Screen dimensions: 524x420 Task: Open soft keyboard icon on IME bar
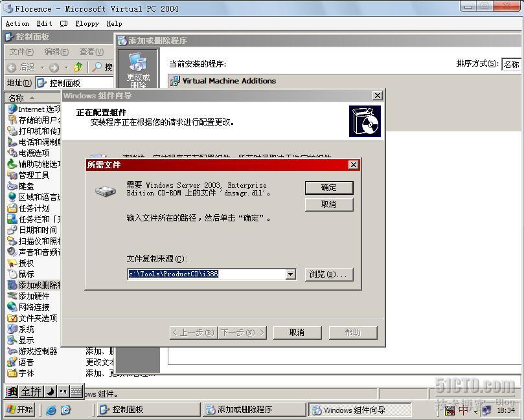76,392
